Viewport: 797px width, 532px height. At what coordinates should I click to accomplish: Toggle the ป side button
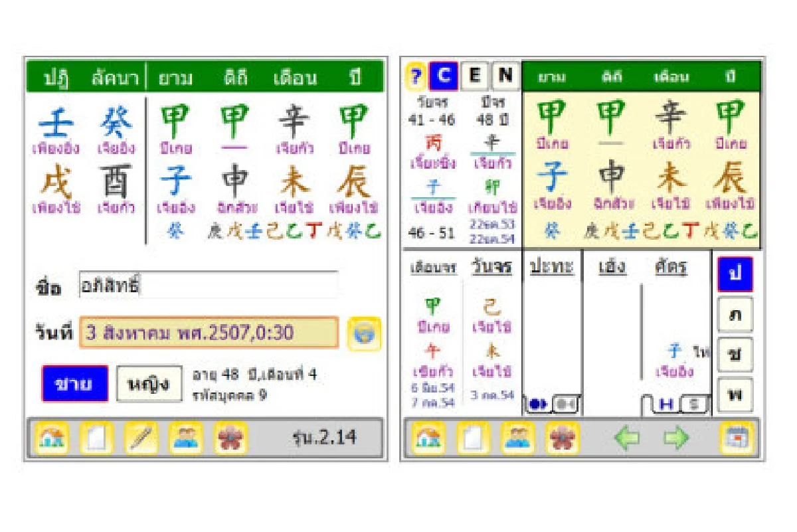click(x=735, y=275)
